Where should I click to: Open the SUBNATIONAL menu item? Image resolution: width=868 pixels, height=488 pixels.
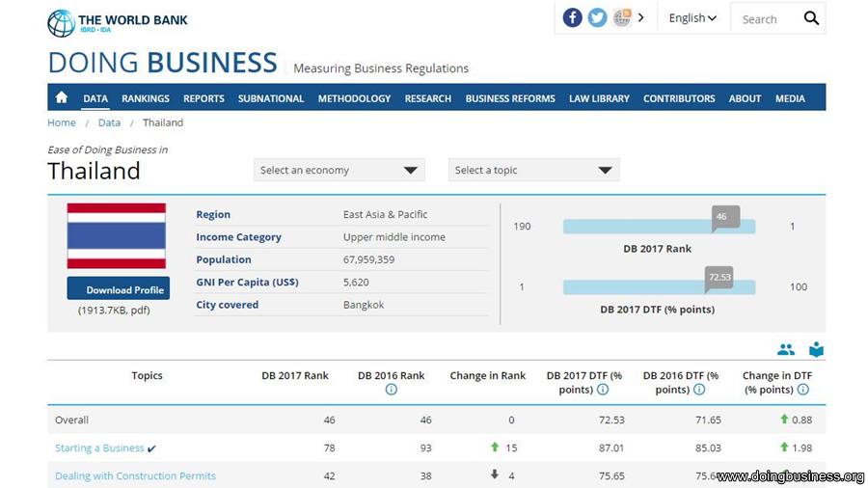click(271, 98)
